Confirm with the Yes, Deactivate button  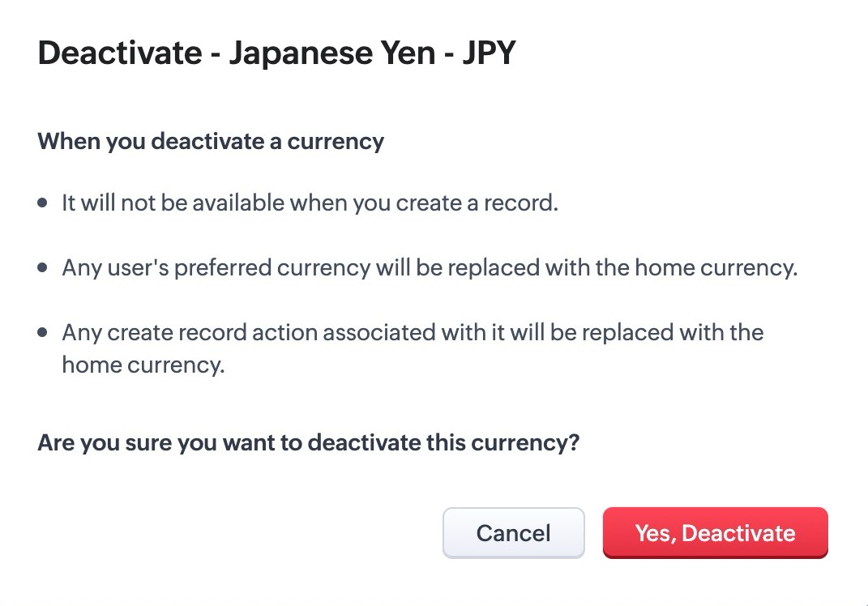tap(715, 533)
